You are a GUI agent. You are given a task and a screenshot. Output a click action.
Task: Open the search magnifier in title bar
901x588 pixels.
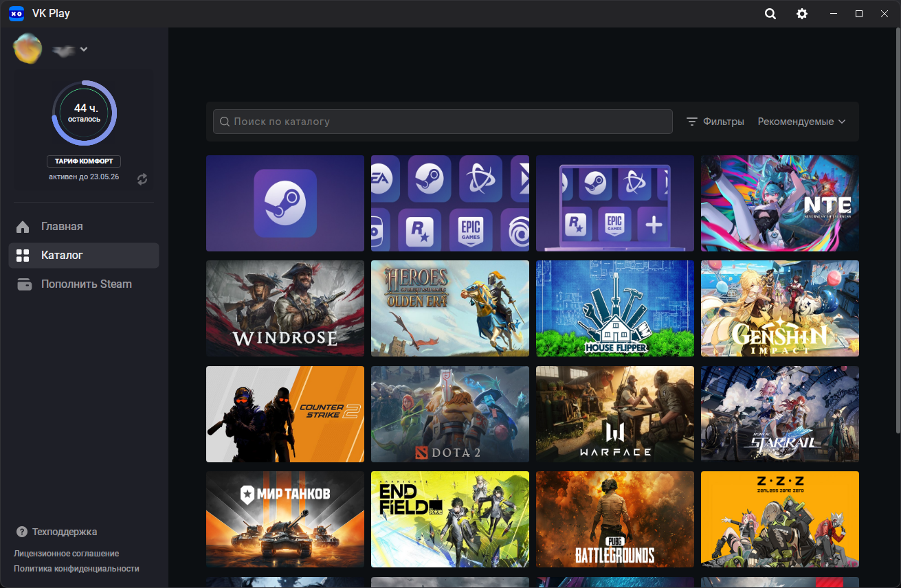(770, 14)
